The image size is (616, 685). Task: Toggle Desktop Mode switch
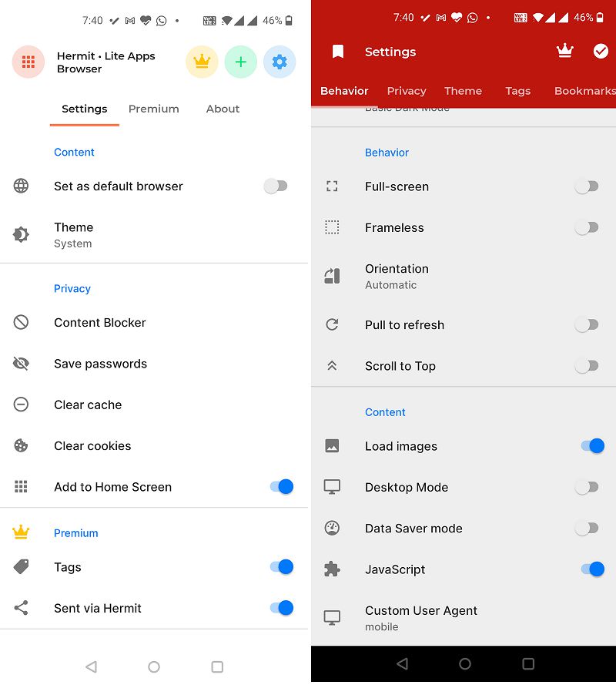[x=587, y=487]
